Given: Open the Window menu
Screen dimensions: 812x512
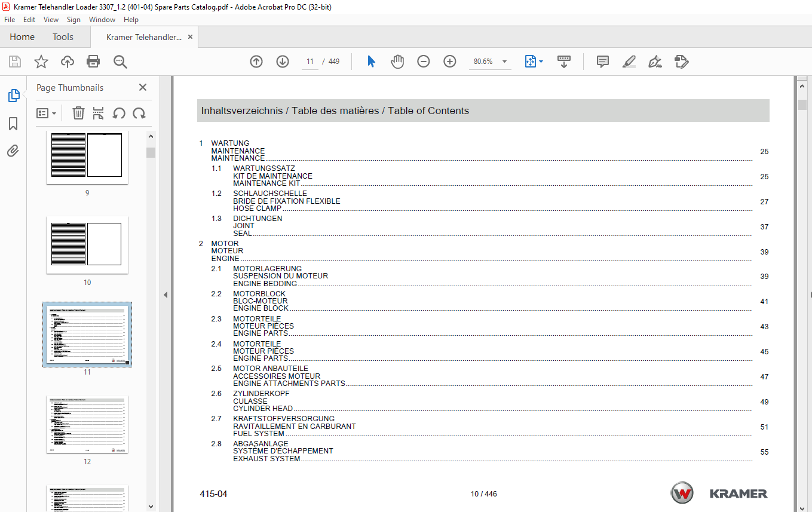Looking at the screenshot, I should coord(102,20).
